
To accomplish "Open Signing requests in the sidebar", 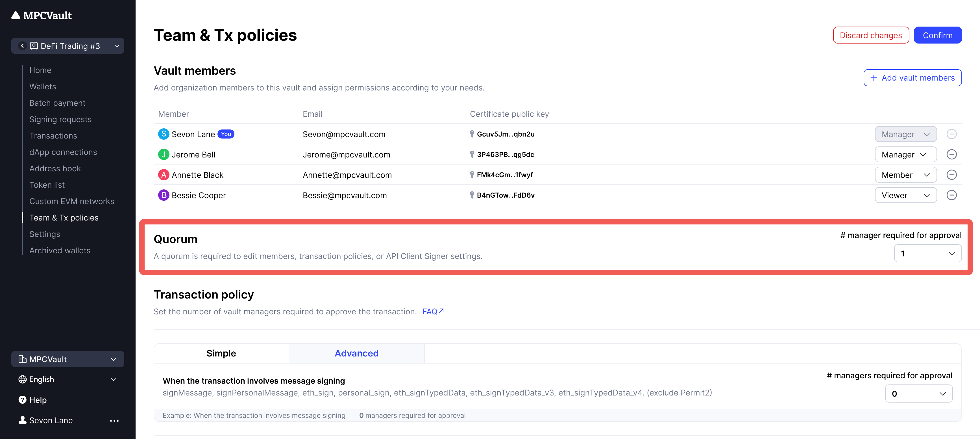I will click(60, 119).
